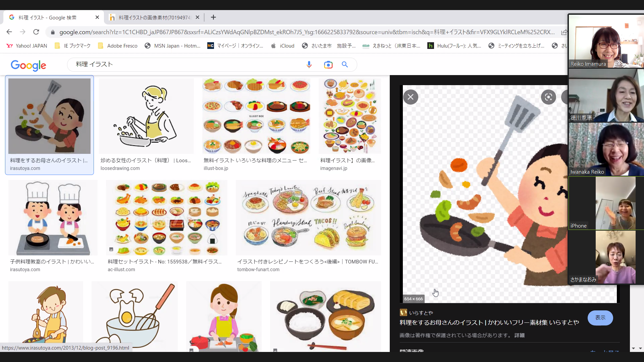Open いろいろな料理のメニュー thumbnail

pyautogui.click(x=256, y=116)
